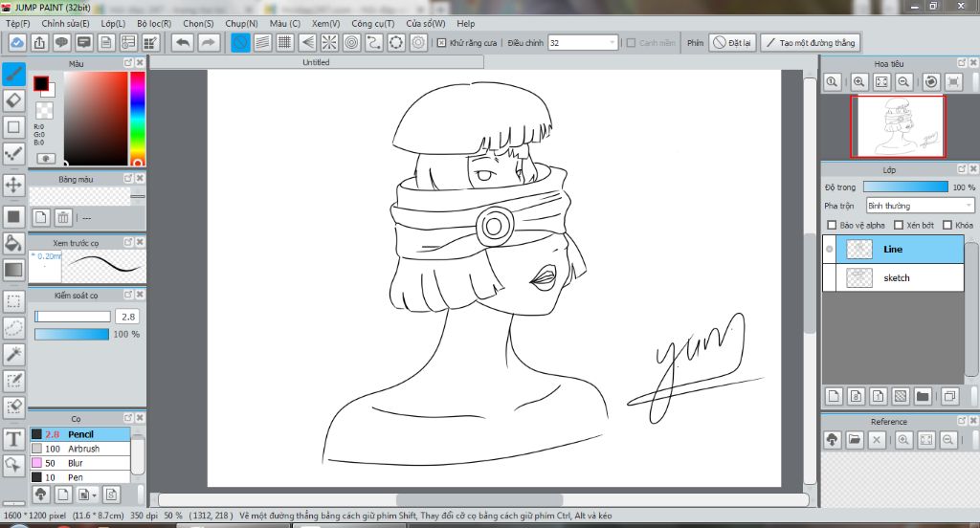The width and height of the screenshot is (980, 528).
Task: Click the black foreground color swatch
Action: click(40, 83)
